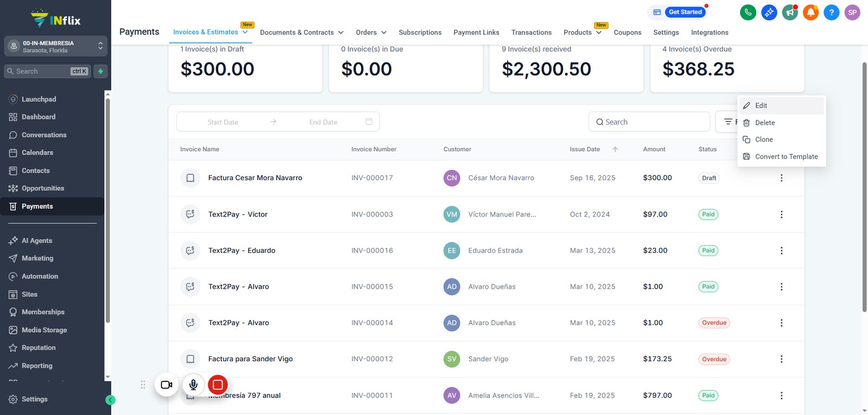Open row options for invoice INV-000016

click(x=781, y=251)
